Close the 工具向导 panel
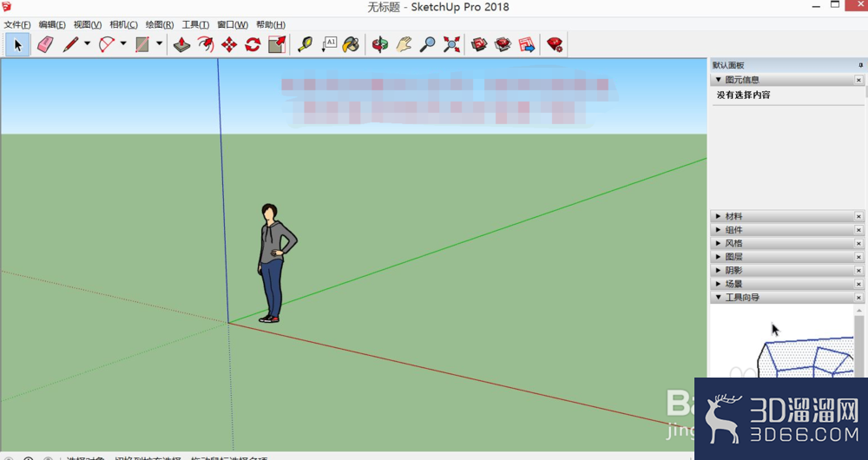The image size is (868, 460). point(858,298)
